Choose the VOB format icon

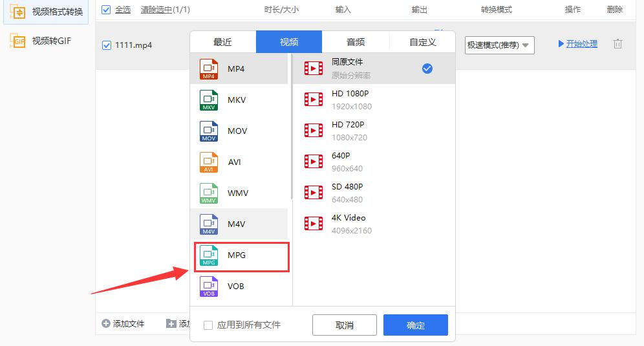pos(209,287)
